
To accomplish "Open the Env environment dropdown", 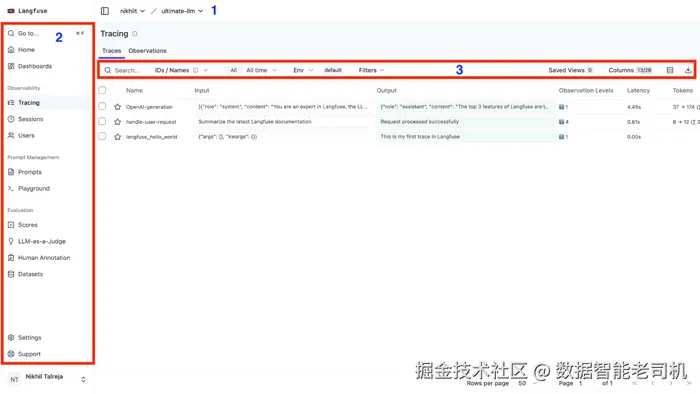I will [303, 71].
